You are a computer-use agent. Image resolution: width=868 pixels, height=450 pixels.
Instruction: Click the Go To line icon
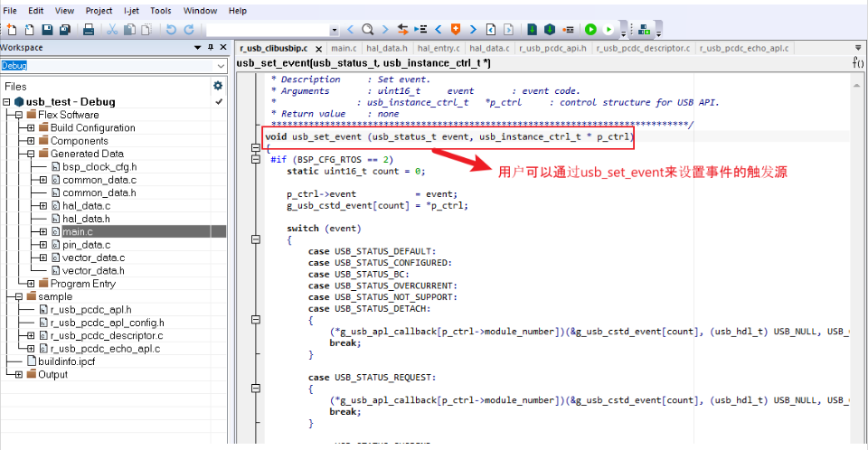coord(420,29)
